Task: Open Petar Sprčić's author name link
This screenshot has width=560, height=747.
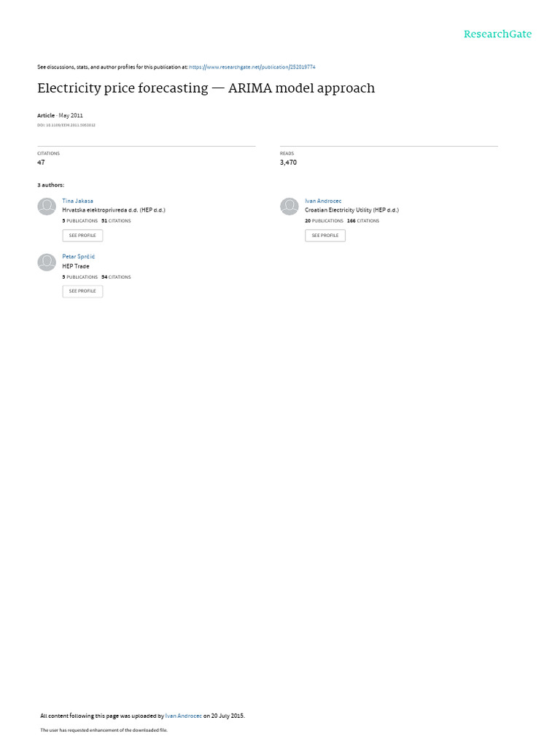Action: pyautogui.click(x=79, y=257)
